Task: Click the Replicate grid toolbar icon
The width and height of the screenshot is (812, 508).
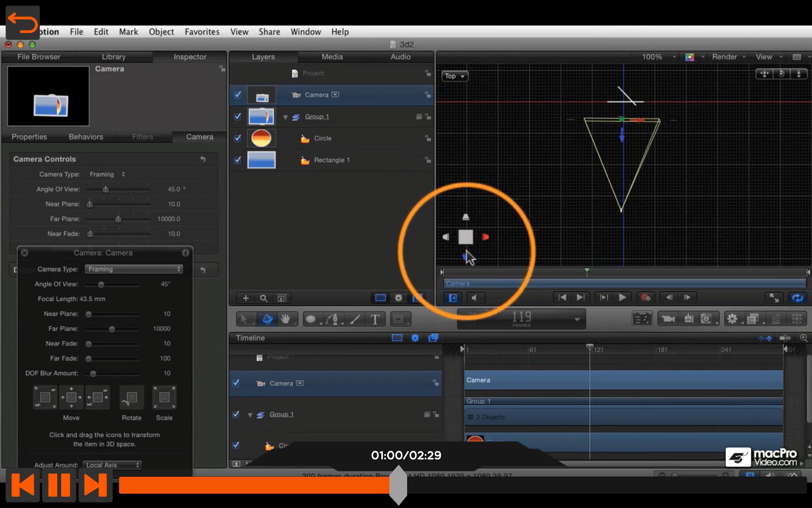Action: coord(796,319)
